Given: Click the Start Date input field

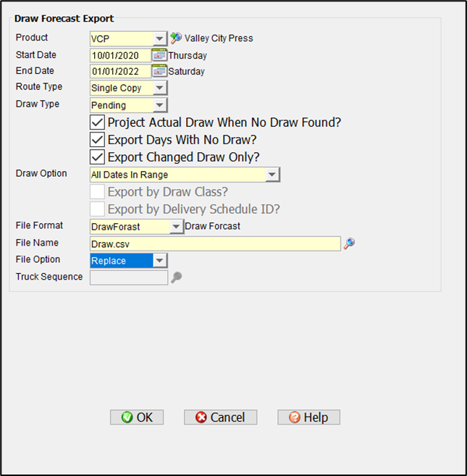Looking at the screenshot, I should click(x=120, y=55).
